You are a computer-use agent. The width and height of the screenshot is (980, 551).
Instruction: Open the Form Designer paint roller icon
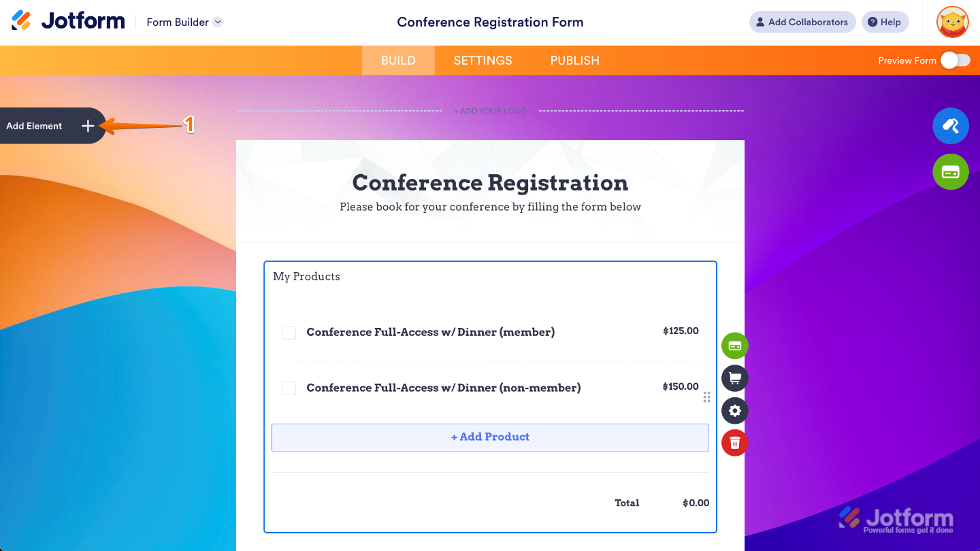951,126
